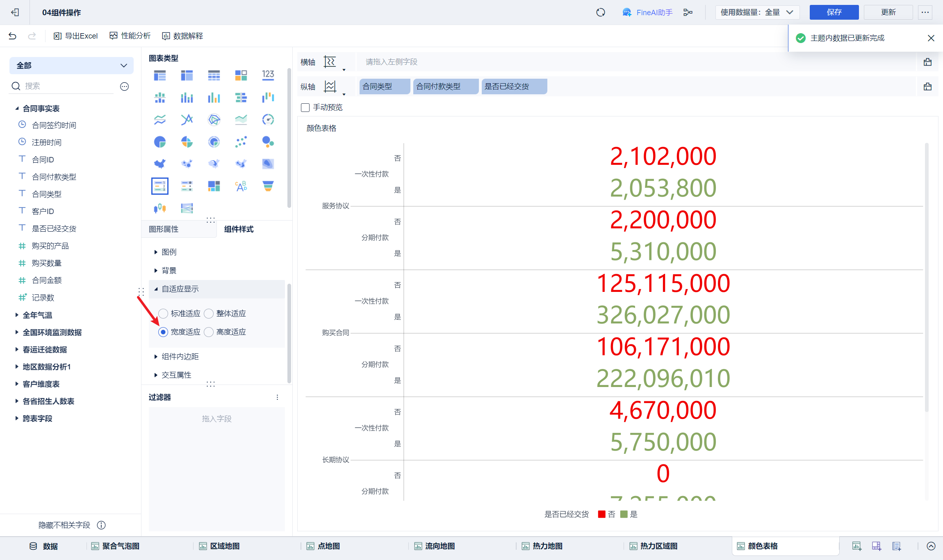
Task: Switch to the 图形属性 tab
Action: coord(164,229)
